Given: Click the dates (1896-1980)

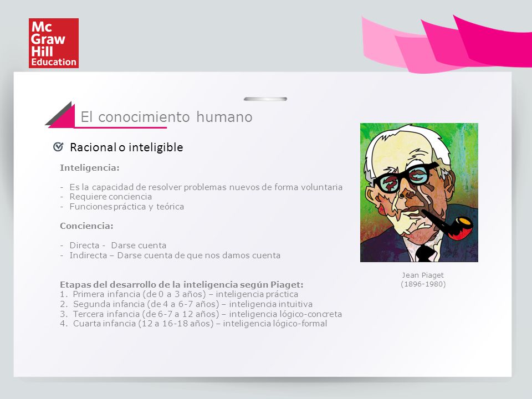Looking at the screenshot, I should (423, 284).
